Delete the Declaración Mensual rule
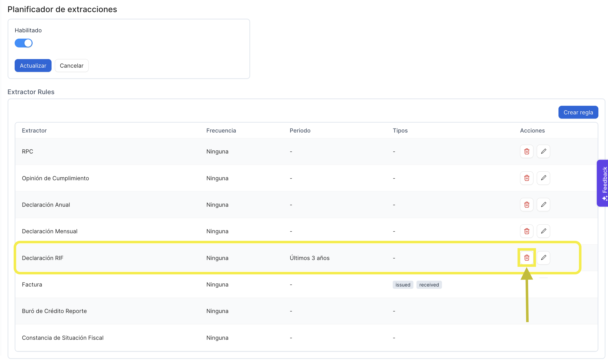This screenshot has width=608, height=364. tap(527, 231)
